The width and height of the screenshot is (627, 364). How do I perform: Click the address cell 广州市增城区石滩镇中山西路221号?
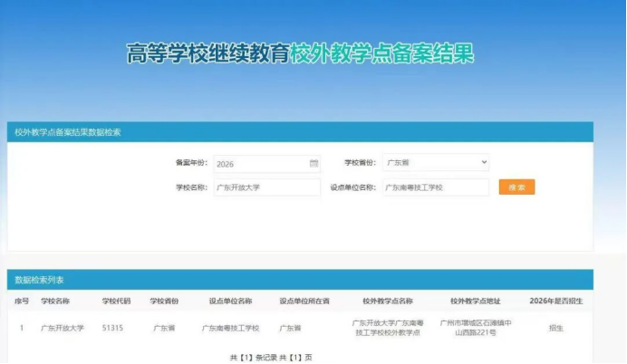tap(476, 328)
